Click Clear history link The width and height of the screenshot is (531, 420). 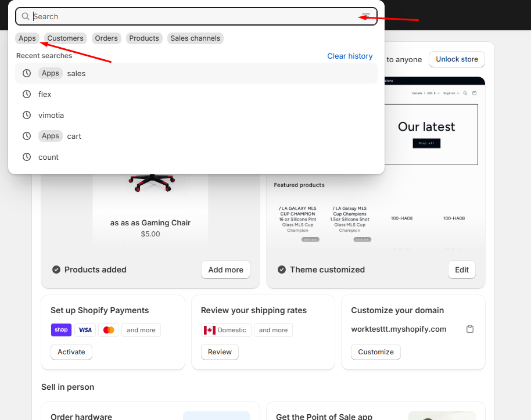(350, 56)
